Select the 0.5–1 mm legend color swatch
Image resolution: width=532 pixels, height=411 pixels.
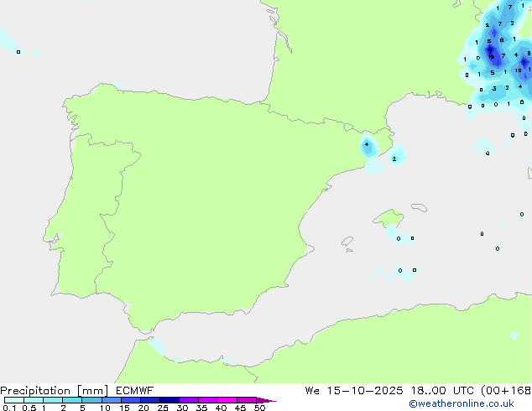34,400
